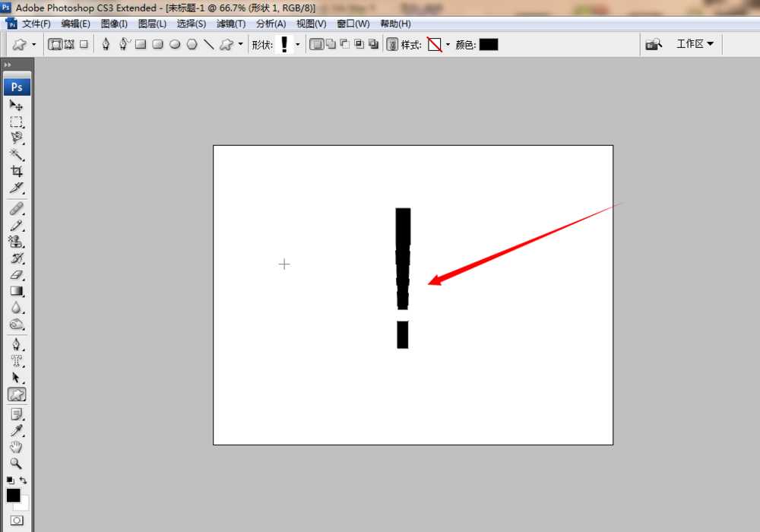The image size is (760, 532).
Task: Choose the Eraser tool
Action: click(x=16, y=275)
